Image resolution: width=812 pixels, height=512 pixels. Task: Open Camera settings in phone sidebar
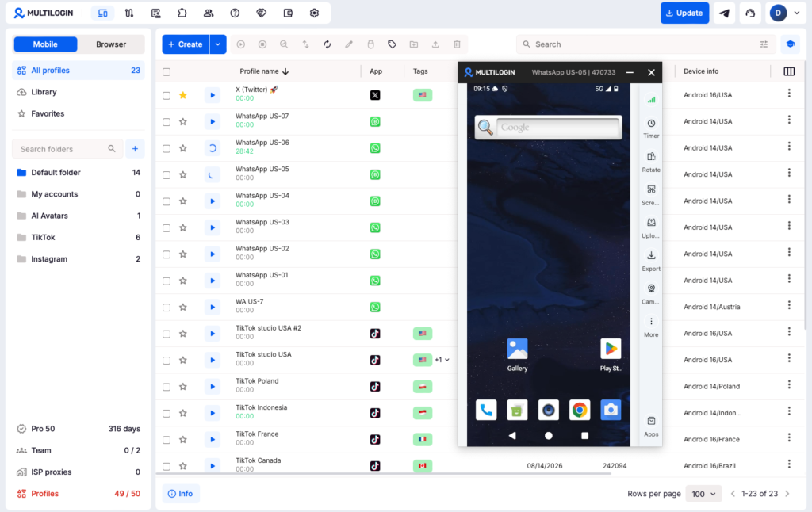tap(651, 293)
